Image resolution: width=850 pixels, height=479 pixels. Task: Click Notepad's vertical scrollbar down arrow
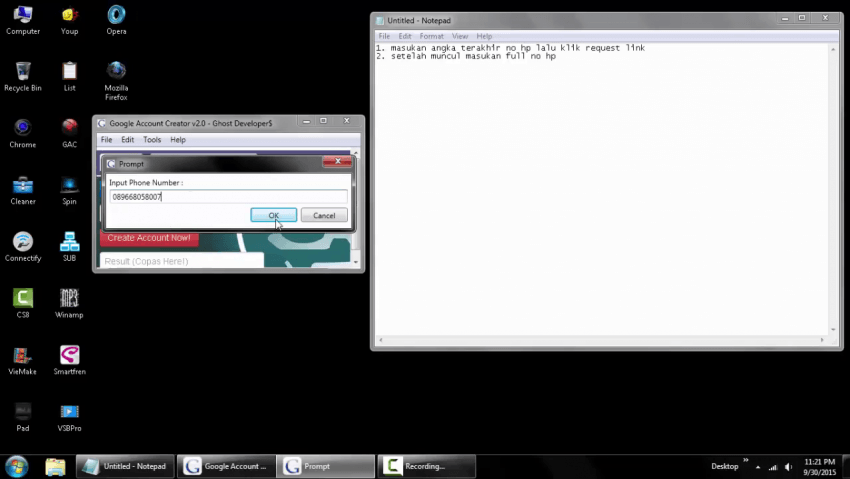click(x=833, y=330)
